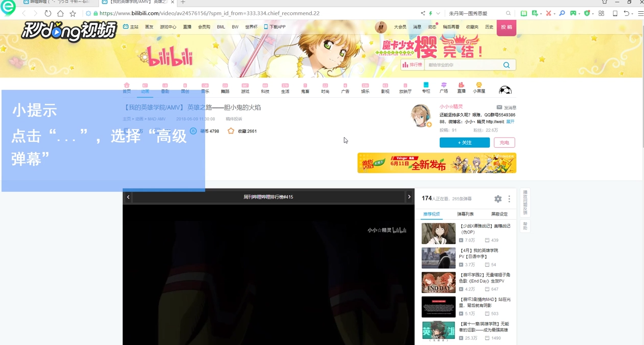This screenshot has height=345, width=644.
Task: Open the 排行榜 ranking button
Action: pyautogui.click(x=412, y=65)
